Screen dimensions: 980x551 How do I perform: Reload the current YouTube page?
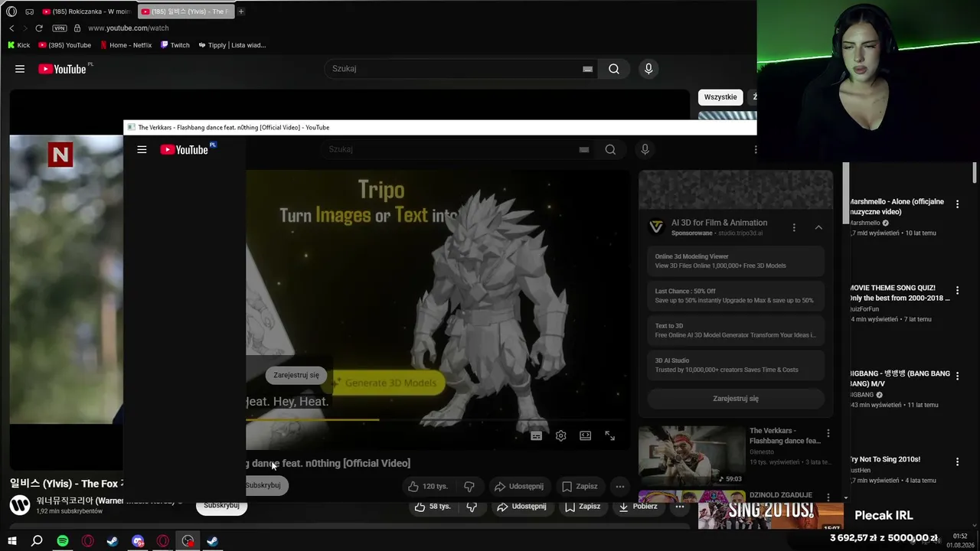tap(39, 28)
